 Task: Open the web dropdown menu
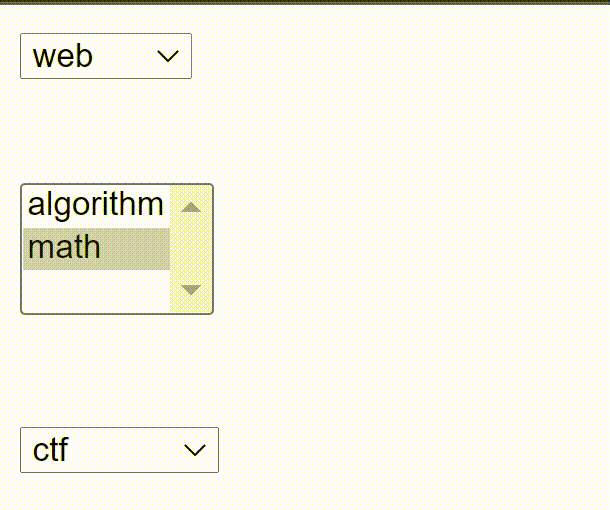click(106, 56)
